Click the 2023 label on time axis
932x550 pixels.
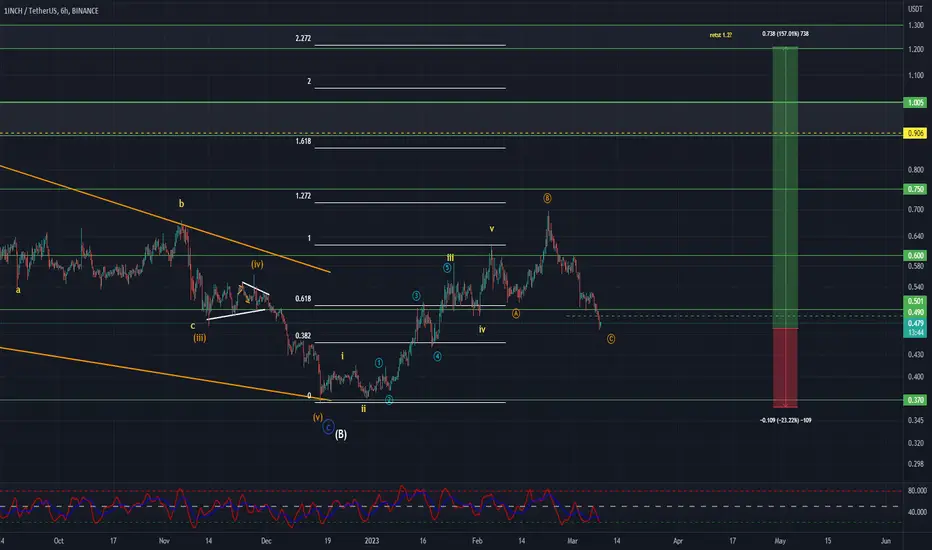(x=371, y=540)
